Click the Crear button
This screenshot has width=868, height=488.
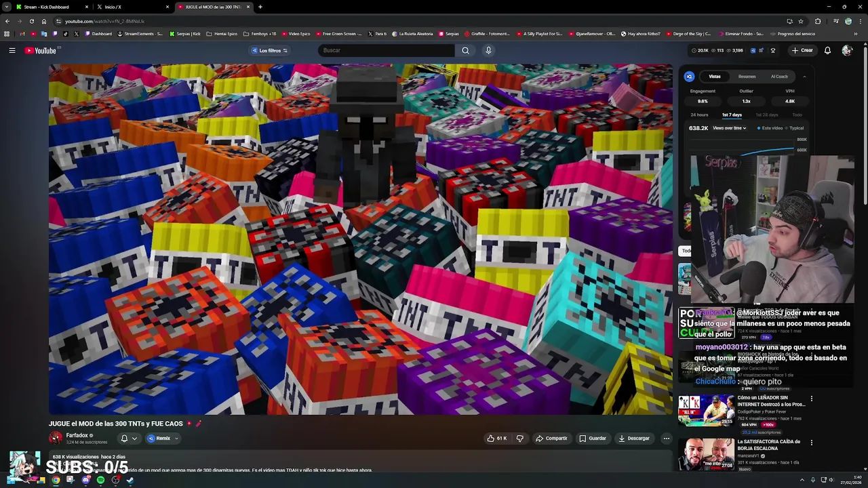[x=802, y=50]
